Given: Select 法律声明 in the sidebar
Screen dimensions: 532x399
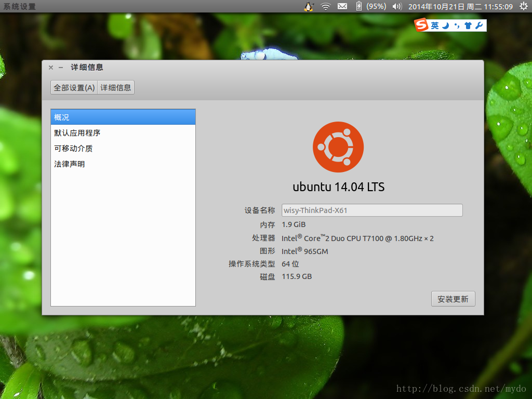Looking at the screenshot, I should 123,164.
